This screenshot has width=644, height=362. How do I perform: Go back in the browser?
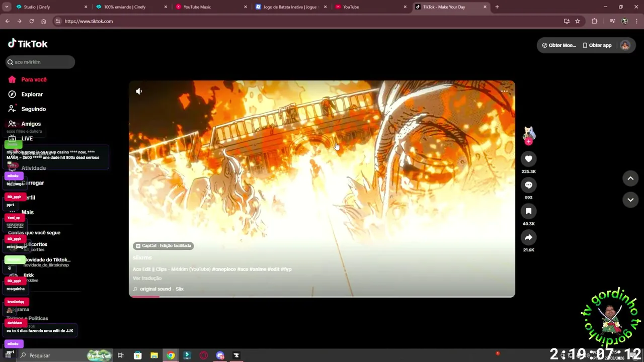tap(7, 21)
